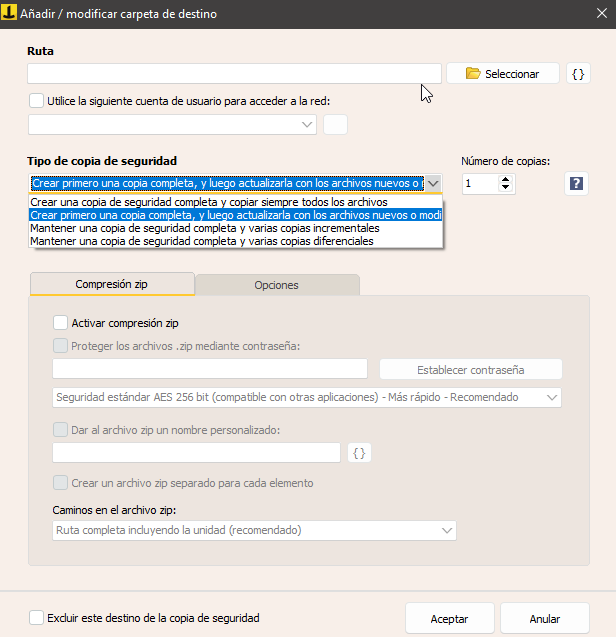This screenshot has height=637, width=616.
Task: Enable the network user account checkbox
Action: click(37, 100)
